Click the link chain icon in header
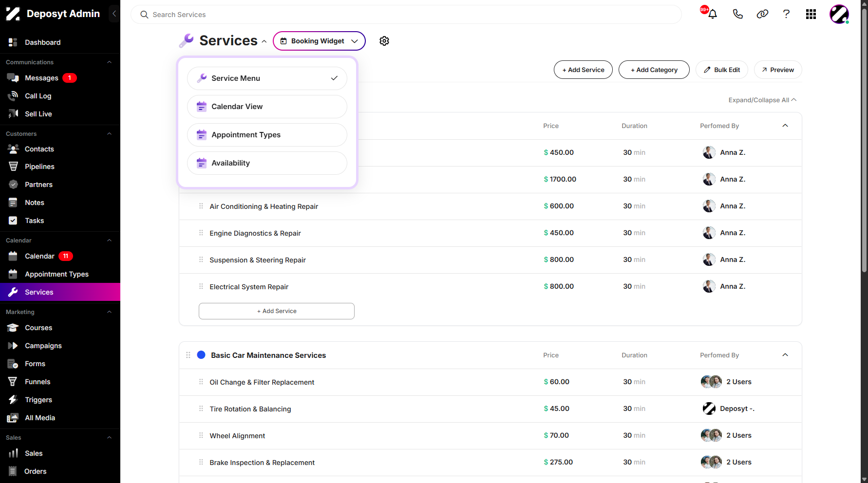 [x=762, y=14]
